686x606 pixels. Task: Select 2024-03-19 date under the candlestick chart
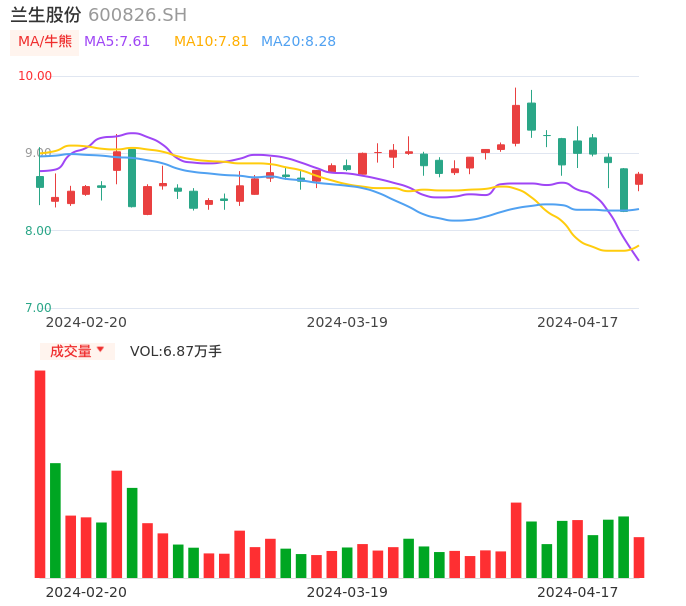347,322
